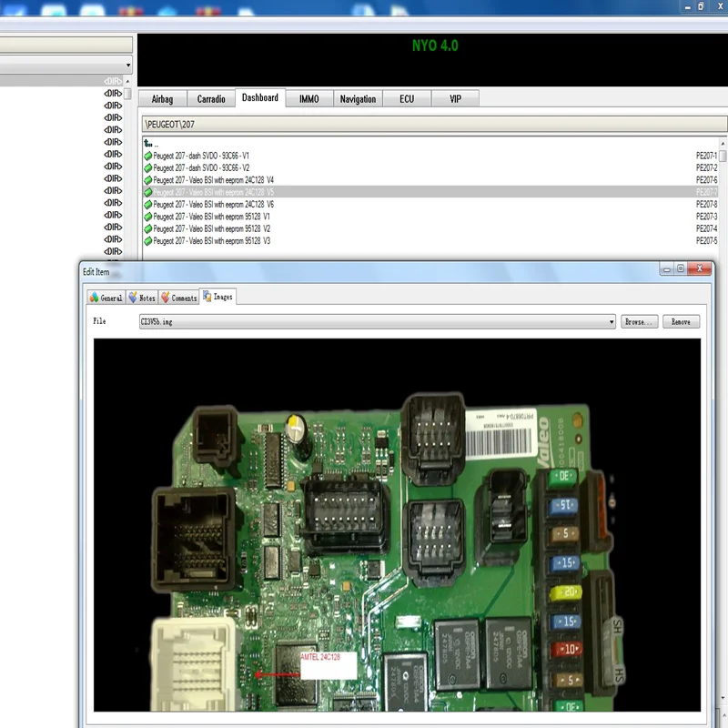Click the PEUGEOT\207 path field
Viewport: 728px width, 728px height.
tap(434, 125)
